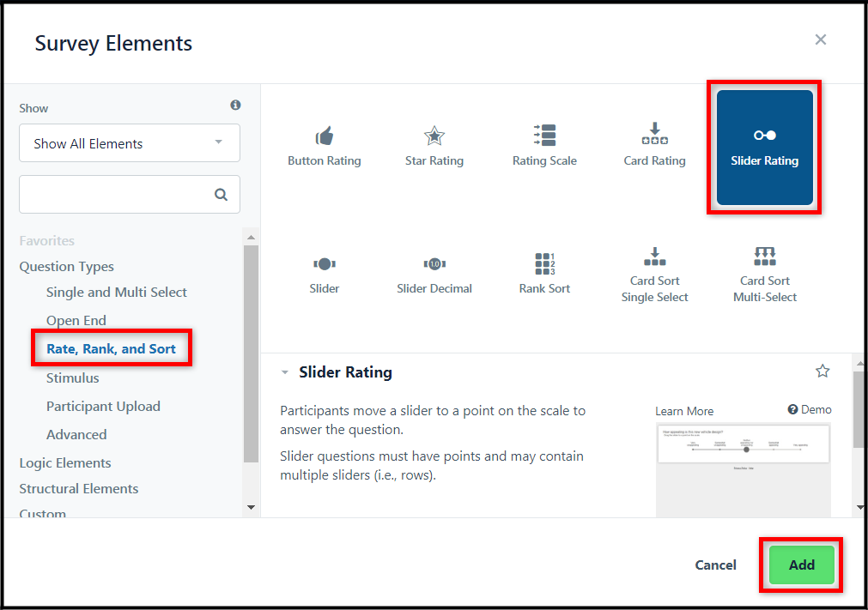Viewport: 868px width, 610px height.
Task: Click the Cancel button
Action: (x=715, y=565)
